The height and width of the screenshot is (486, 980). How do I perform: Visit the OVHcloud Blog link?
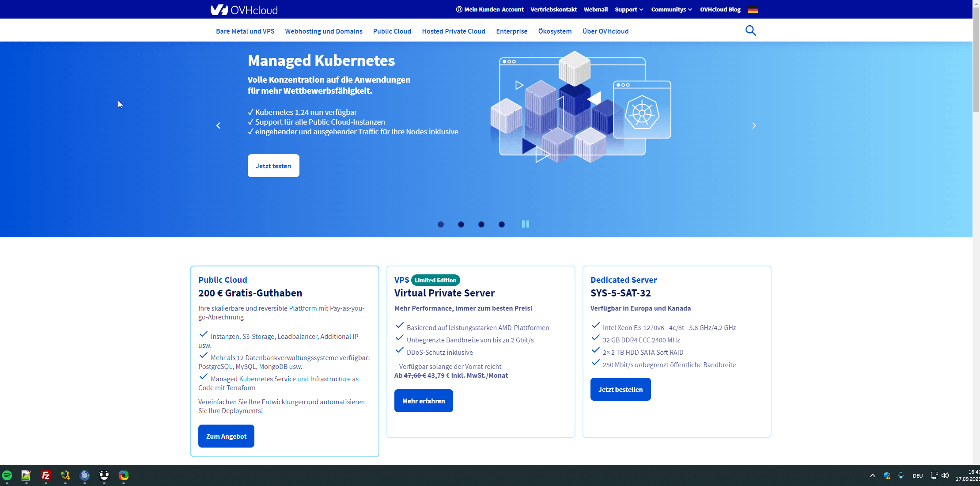720,9
